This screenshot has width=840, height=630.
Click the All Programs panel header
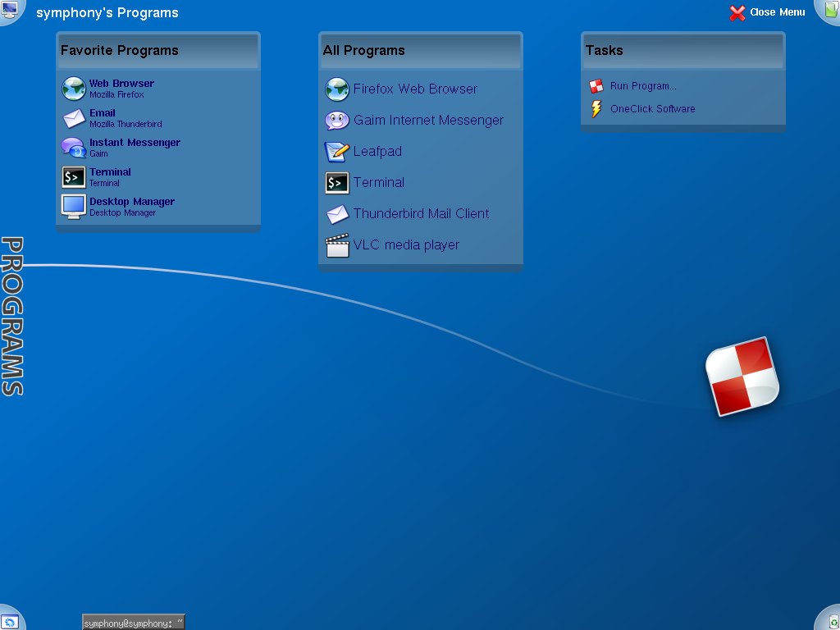[421, 51]
